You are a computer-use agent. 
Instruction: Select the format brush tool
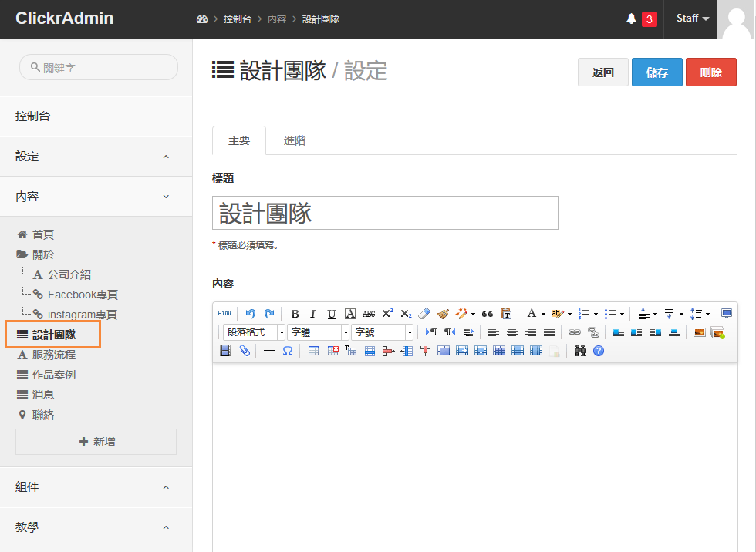[x=443, y=314]
